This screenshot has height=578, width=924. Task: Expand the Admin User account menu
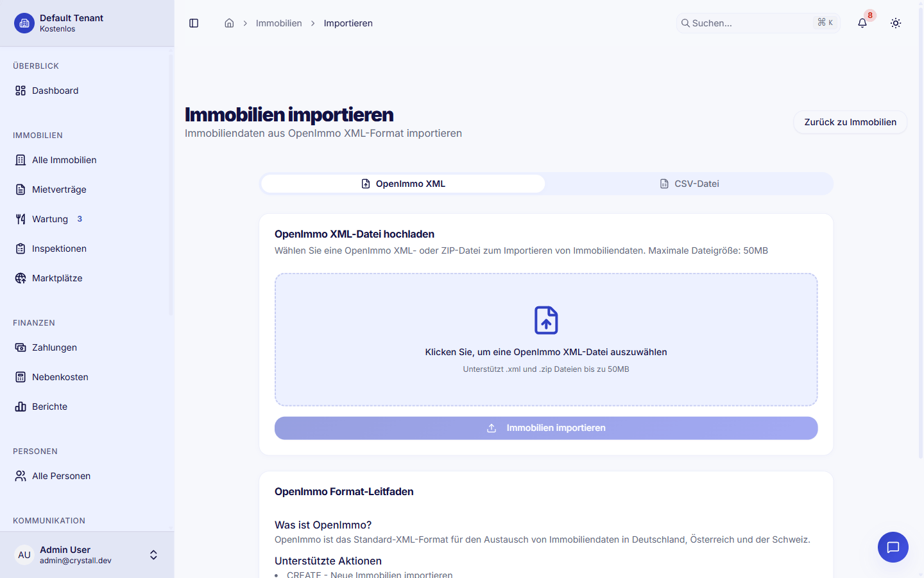pyautogui.click(x=153, y=555)
